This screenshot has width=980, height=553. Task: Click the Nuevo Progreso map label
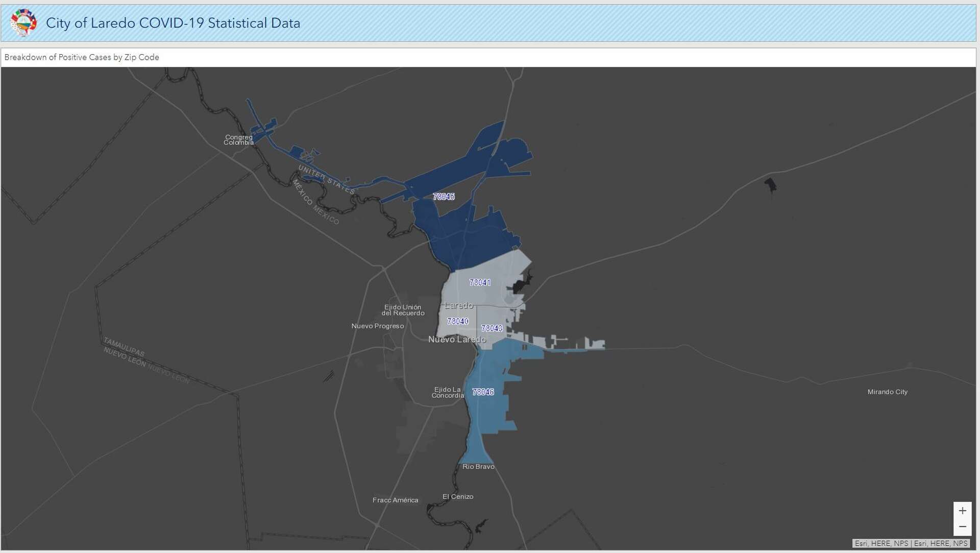click(x=378, y=326)
